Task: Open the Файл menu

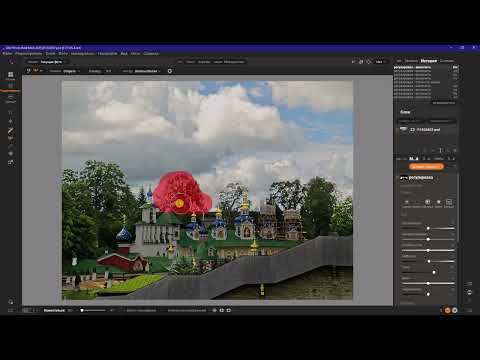Action: coord(7,53)
